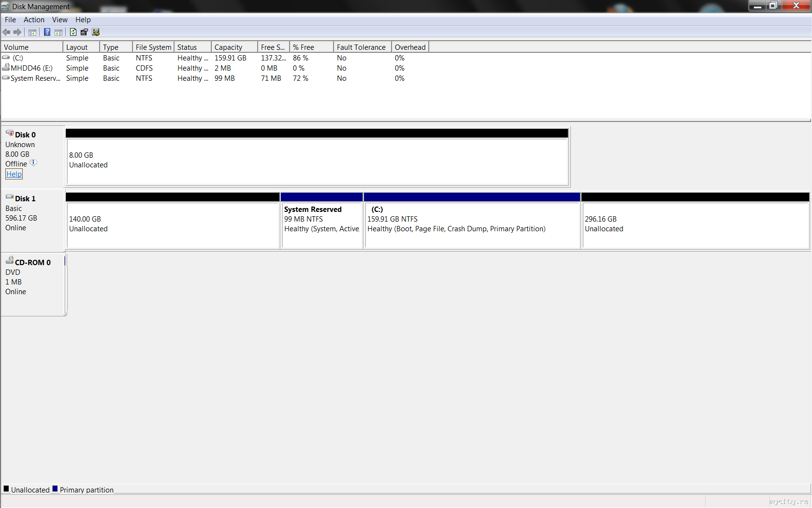This screenshot has height=508, width=812.
Task: Sort by the Layout column header
Action: click(x=81, y=47)
